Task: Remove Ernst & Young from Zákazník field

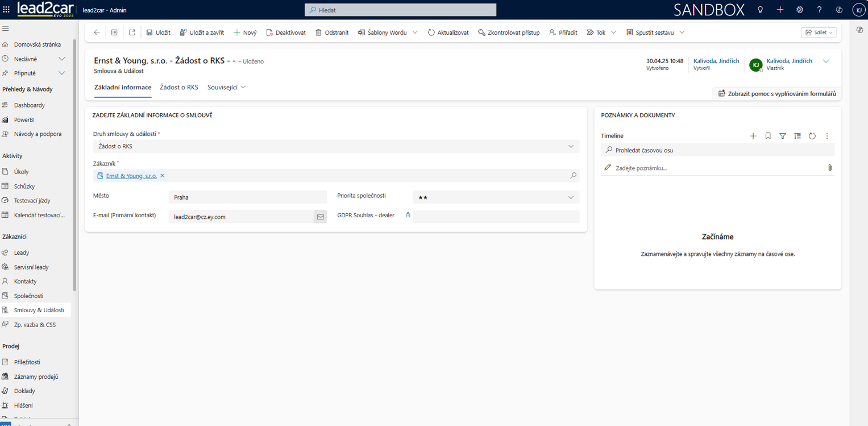Action: [163, 176]
